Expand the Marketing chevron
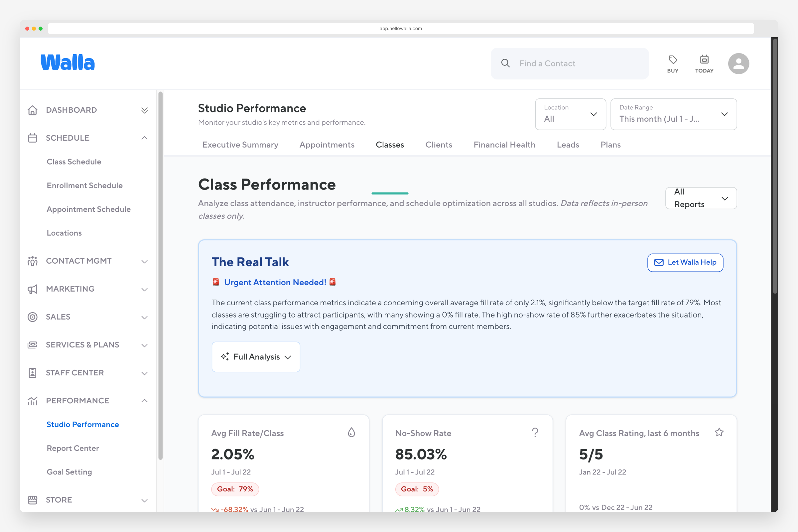Screen dimensions: 798x532 (x=145, y=289)
